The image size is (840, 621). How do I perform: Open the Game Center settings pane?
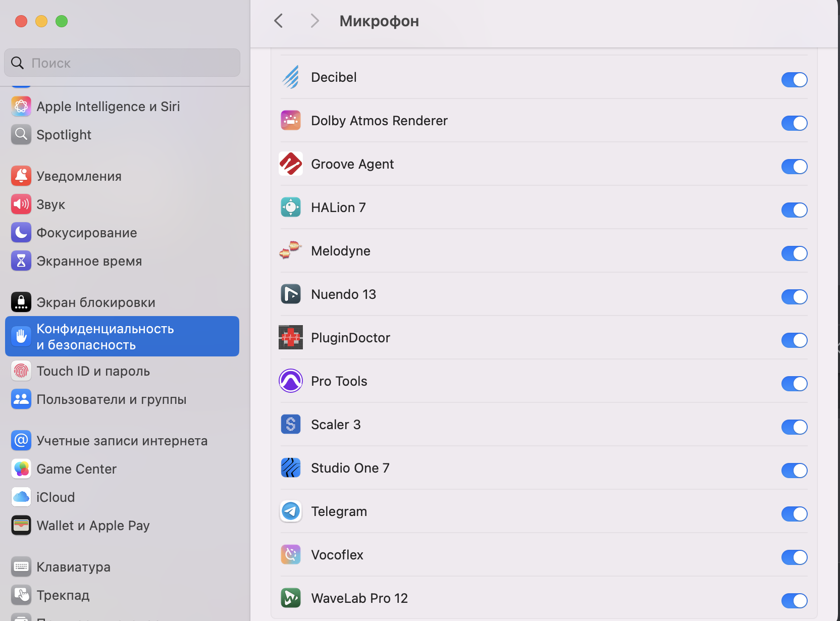click(122, 469)
